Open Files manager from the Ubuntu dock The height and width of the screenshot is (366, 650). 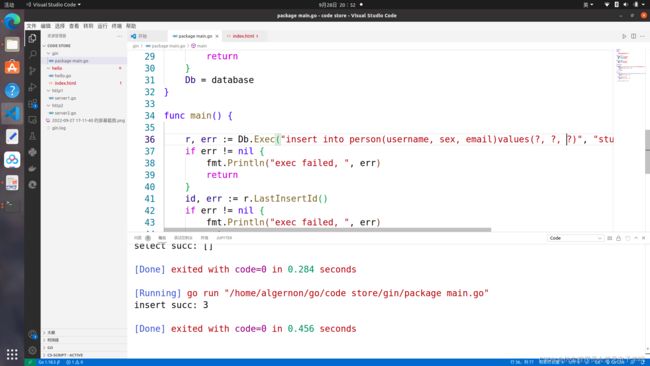pos(12,44)
